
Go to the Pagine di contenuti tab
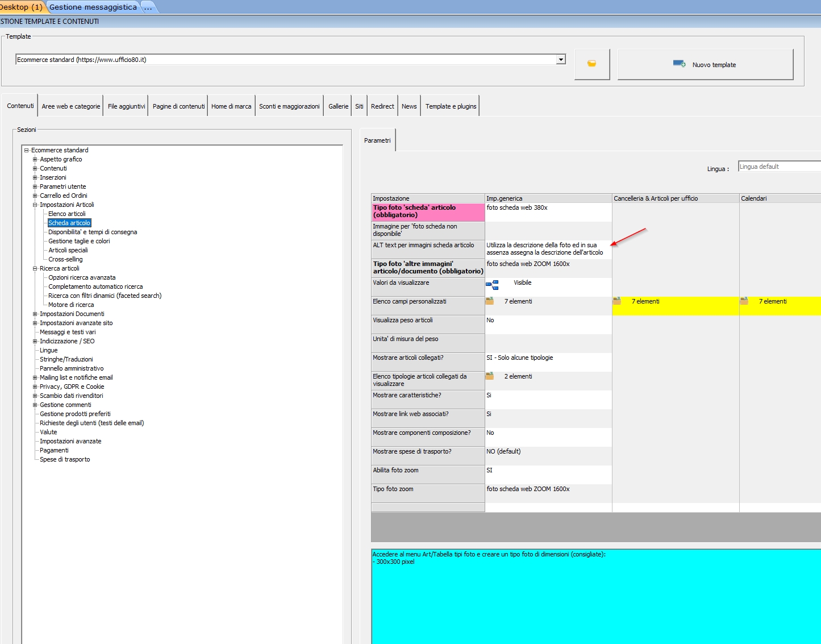[x=178, y=106]
